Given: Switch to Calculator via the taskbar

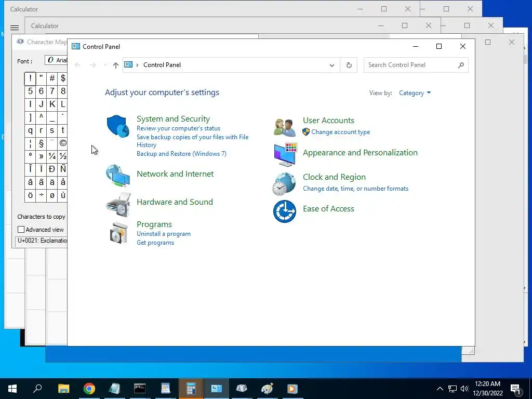Looking at the screenshot, I should tap(191, 389).
